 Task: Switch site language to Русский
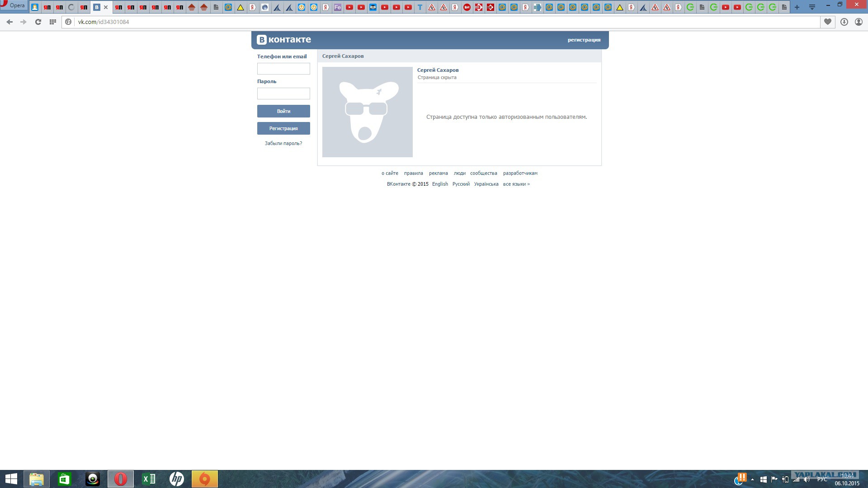click(x=461, y=184)
